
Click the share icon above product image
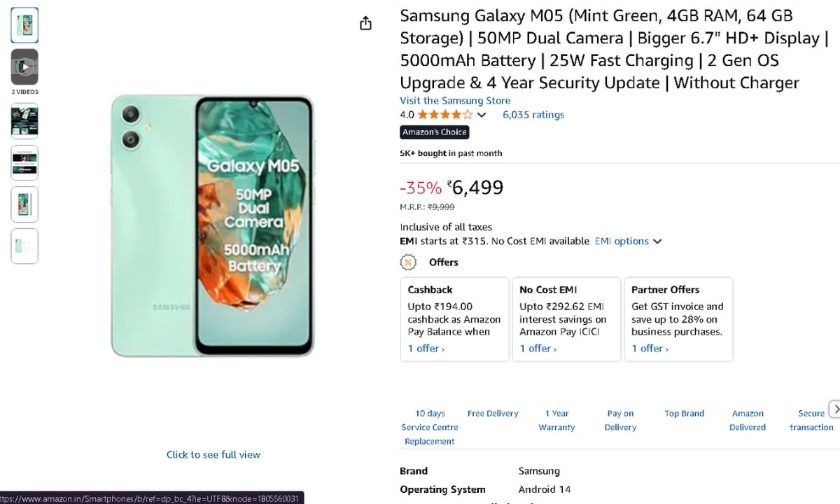pyautogui.click(x=365, y=24)
